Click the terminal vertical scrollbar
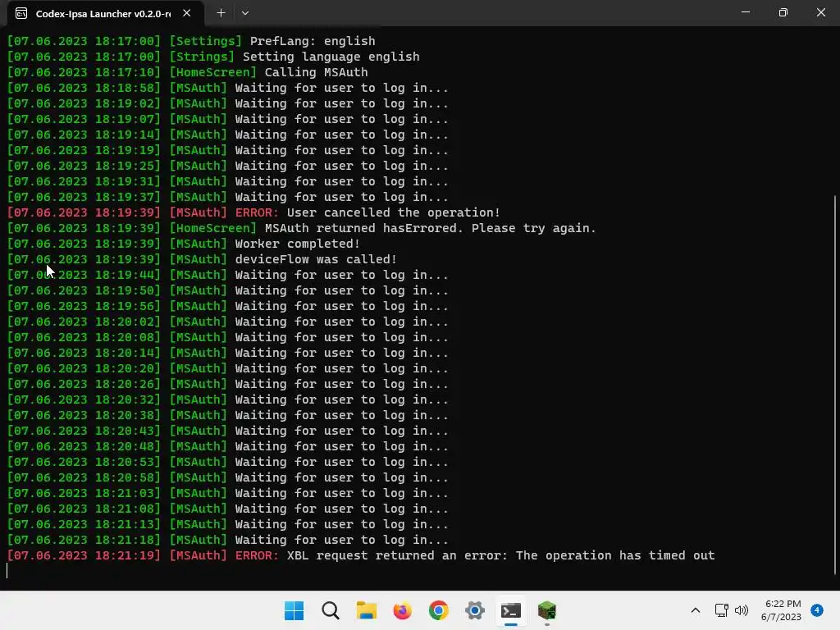The height and width of the screenshot is (630, 840). 836,385
